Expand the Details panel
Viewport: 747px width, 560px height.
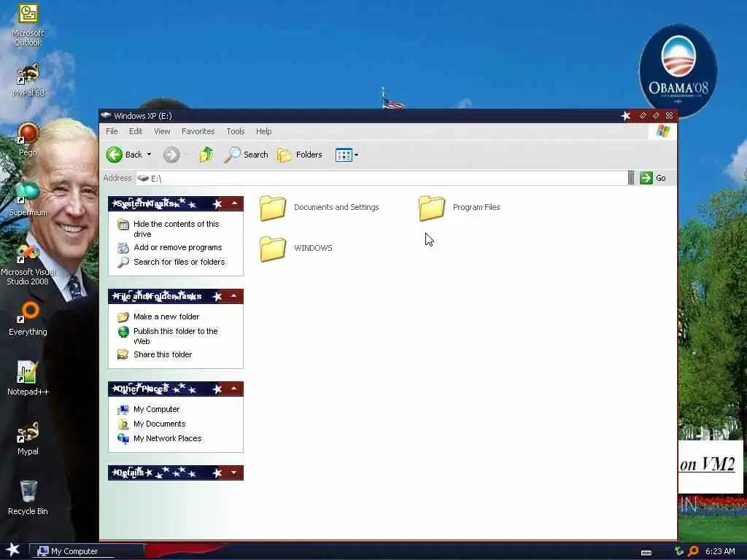(x=234, y=472)
